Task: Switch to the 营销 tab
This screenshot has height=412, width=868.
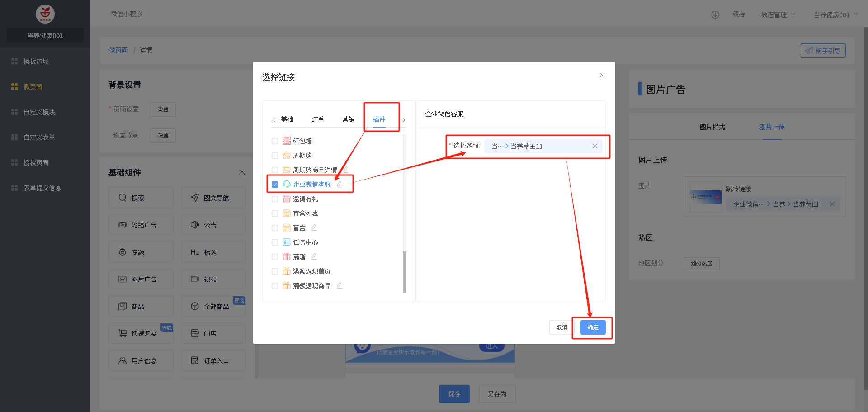Action: [348, 119]
